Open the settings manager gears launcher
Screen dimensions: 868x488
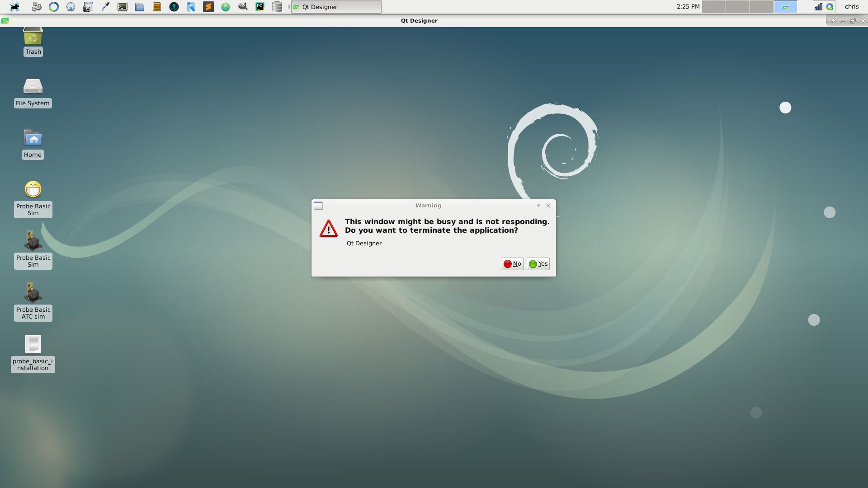tap(37, 7)
